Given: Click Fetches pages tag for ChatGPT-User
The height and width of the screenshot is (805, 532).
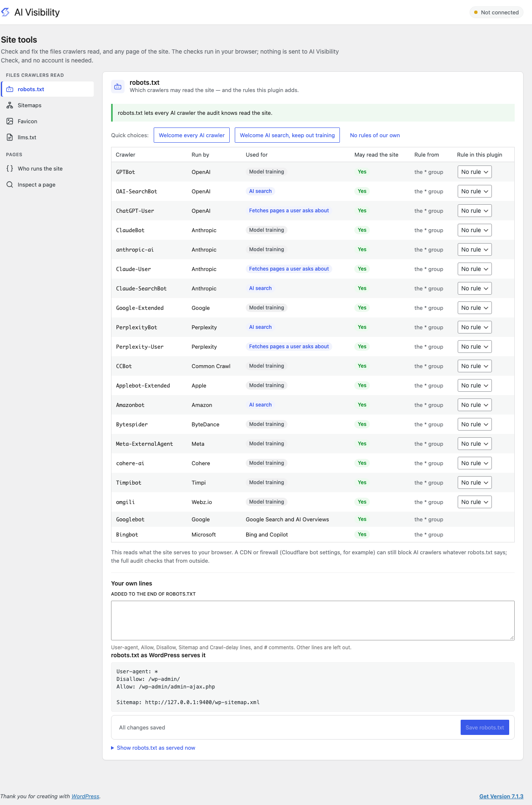Looking at the screenshot, I should 289,211.
